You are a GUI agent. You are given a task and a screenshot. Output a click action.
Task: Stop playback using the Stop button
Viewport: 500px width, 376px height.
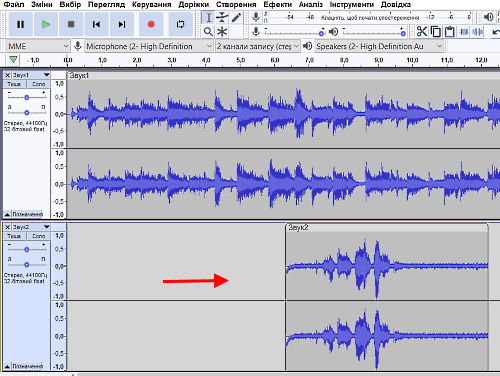point(71,24)
